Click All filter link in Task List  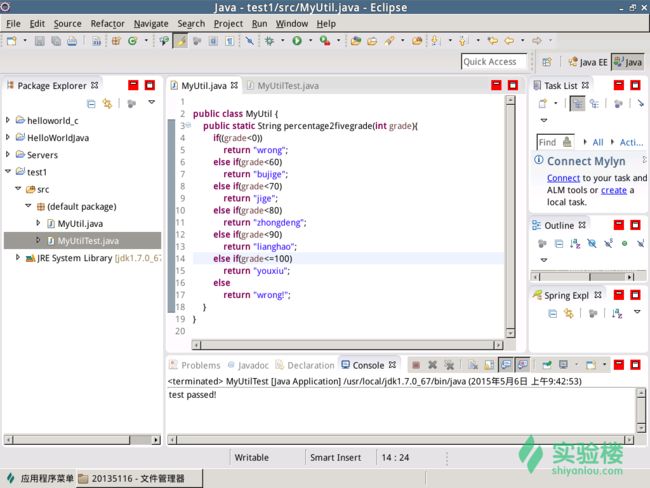click(x=598, y=142)
